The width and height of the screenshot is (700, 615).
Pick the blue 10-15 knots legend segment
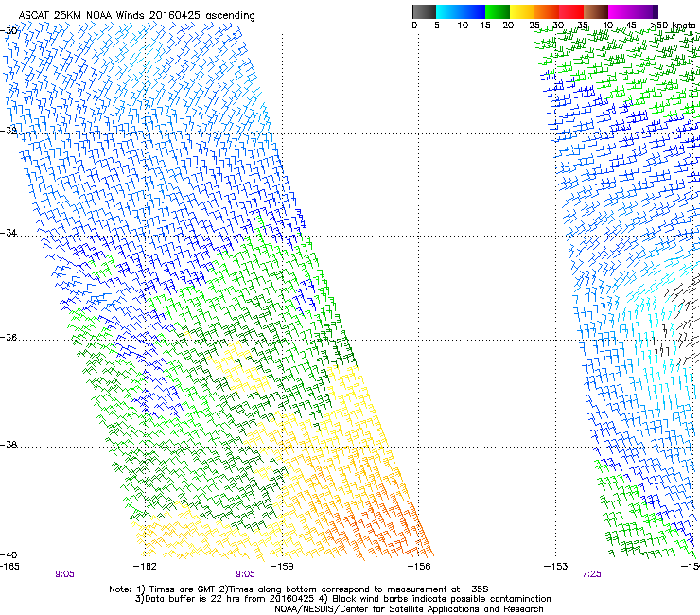pyautogui.click(x=472, y=11)
